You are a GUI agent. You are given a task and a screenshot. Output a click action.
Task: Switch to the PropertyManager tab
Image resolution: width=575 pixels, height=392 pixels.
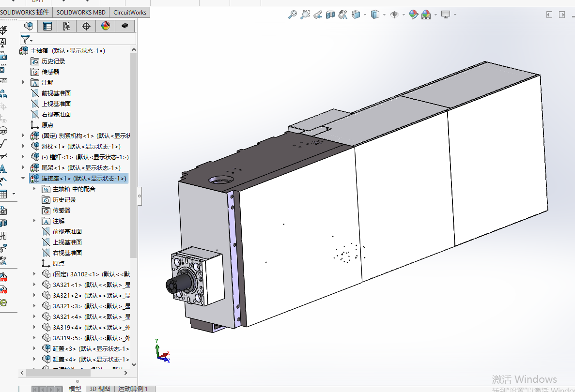[x=47, y=26]
